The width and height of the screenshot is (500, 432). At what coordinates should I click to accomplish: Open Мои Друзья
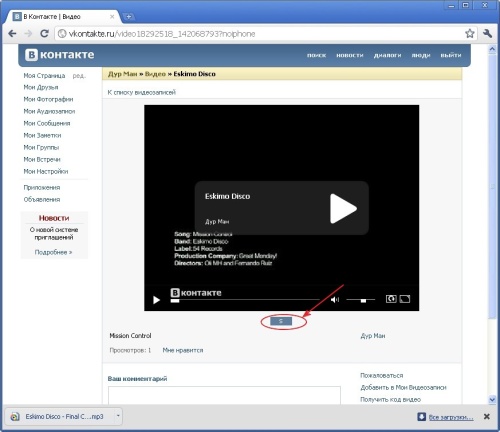[x=41, y=87]
